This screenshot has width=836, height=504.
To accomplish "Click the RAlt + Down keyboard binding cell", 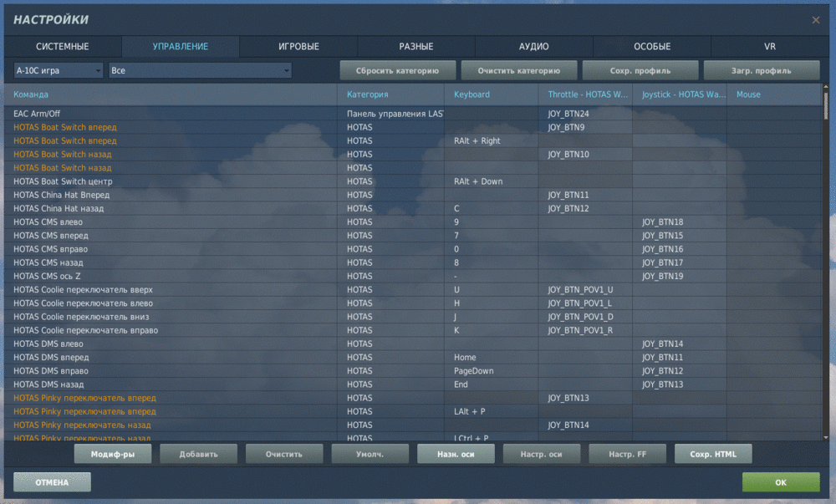I will click(492, 181).
